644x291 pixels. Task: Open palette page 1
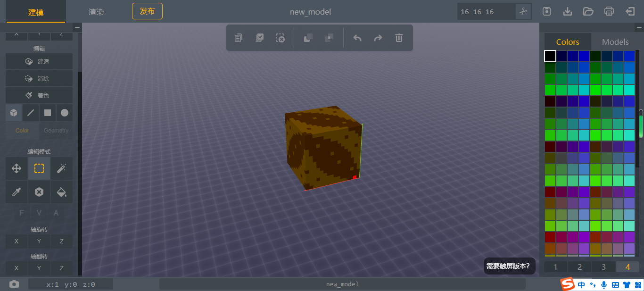tap(556, 267)
